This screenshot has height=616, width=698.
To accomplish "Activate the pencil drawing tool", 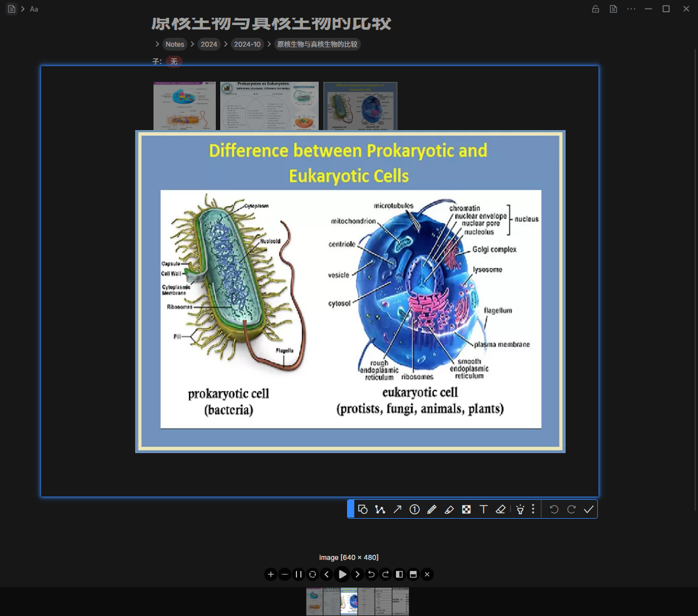I will pos(432,509).
